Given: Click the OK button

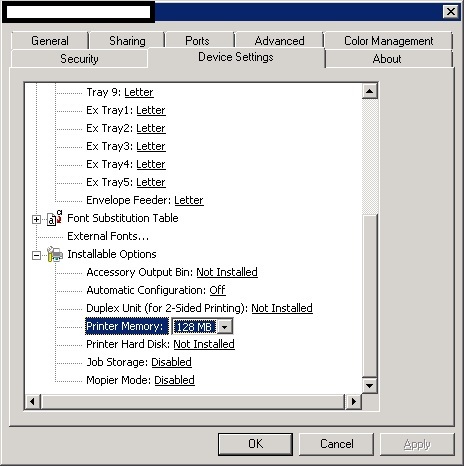Looking at the screenshot, I should tap(255, 444).
